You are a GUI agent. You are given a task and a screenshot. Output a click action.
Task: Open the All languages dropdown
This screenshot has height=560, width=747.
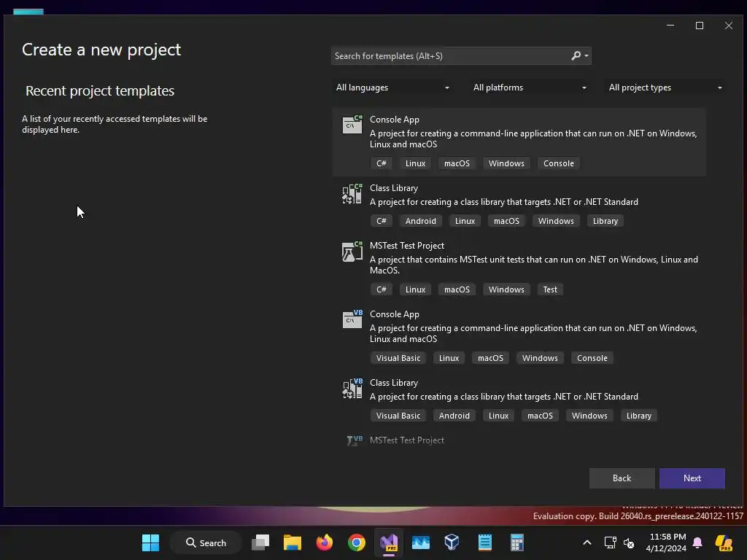pyautogui.click(x=392, y=87)
